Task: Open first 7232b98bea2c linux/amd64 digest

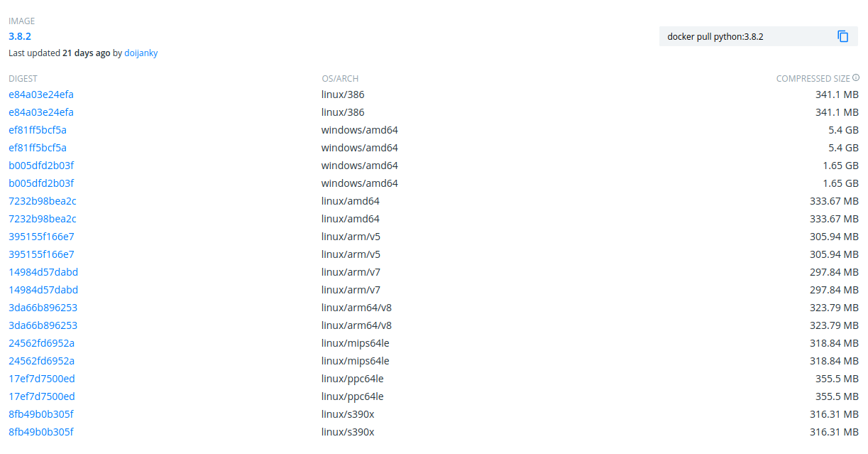Action: click(43, 201)
